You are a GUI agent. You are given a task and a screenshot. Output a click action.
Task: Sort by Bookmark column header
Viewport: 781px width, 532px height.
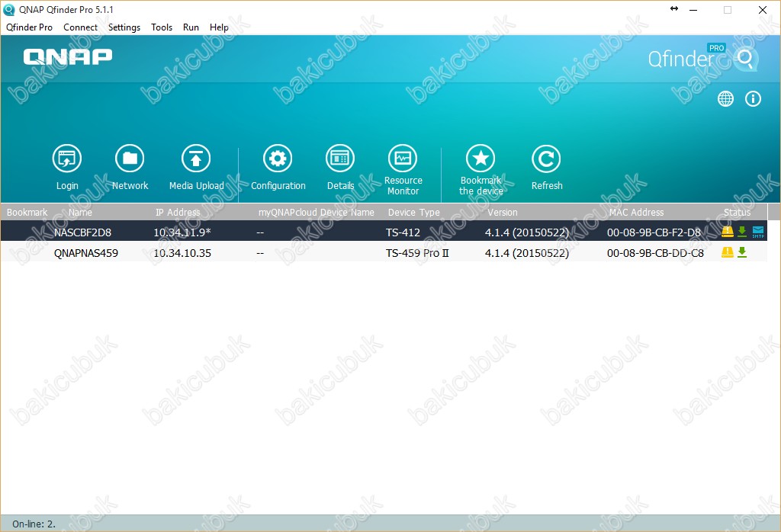(x=27, y=212)
